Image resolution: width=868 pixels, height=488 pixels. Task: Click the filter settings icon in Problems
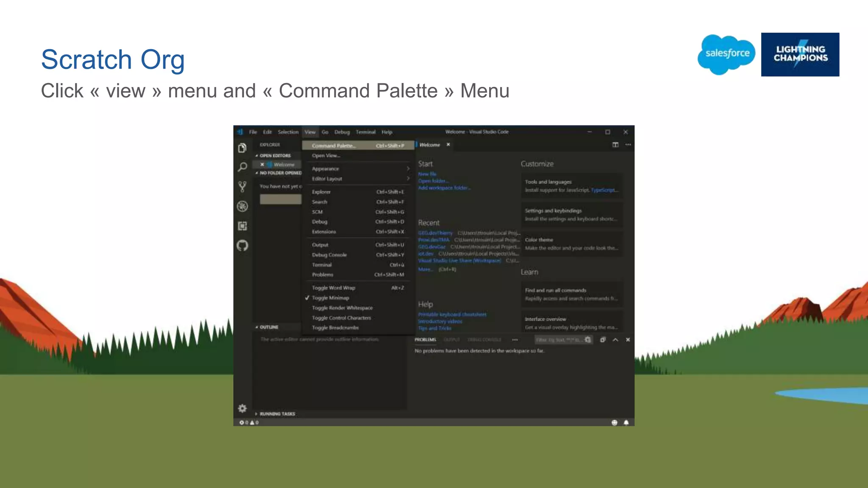click(x=588, y=340)
